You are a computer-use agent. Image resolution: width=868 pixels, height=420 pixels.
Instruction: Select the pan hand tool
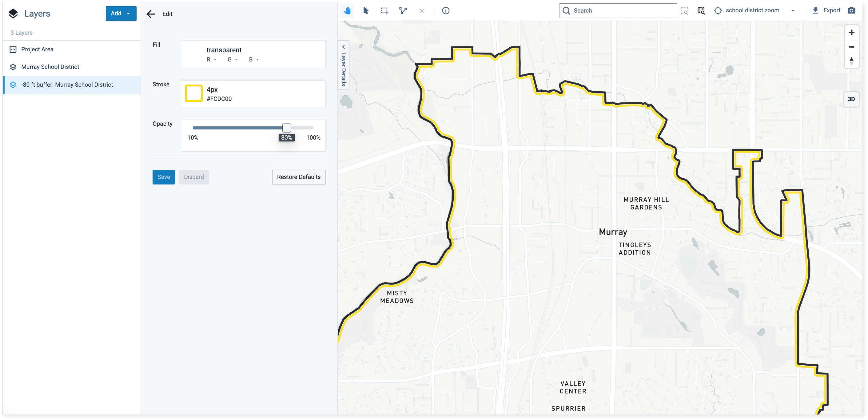click(347, 11)
